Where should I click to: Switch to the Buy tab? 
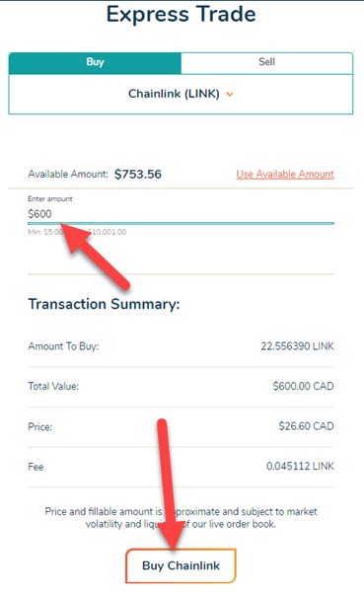point(95,63)
